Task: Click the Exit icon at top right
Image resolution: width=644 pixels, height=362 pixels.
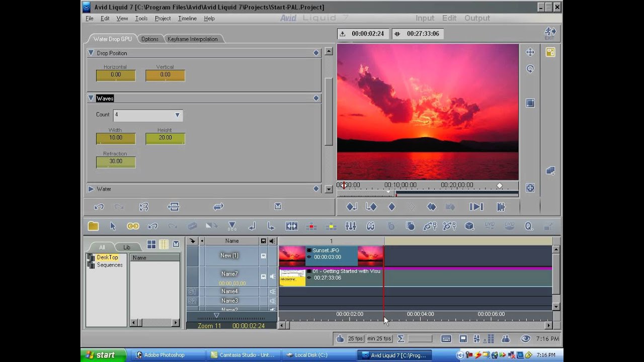Action: click(x=550, y=34)
